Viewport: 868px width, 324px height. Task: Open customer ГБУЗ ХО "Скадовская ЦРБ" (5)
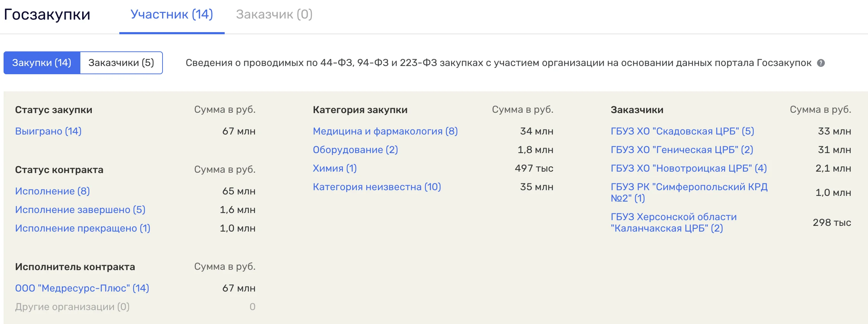[682, 131]
